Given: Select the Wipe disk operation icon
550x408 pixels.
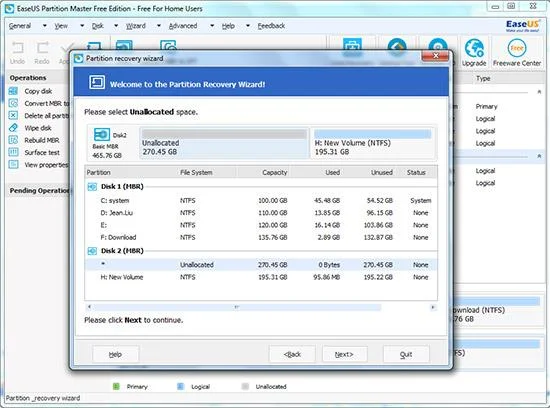Looking at the screenshot, I should (13, 128).
